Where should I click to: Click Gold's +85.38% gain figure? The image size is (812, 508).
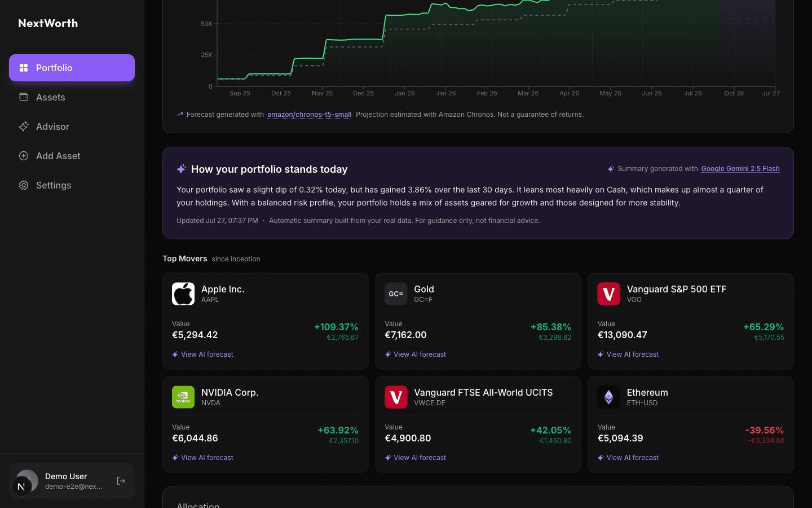(x=551, y=327)
